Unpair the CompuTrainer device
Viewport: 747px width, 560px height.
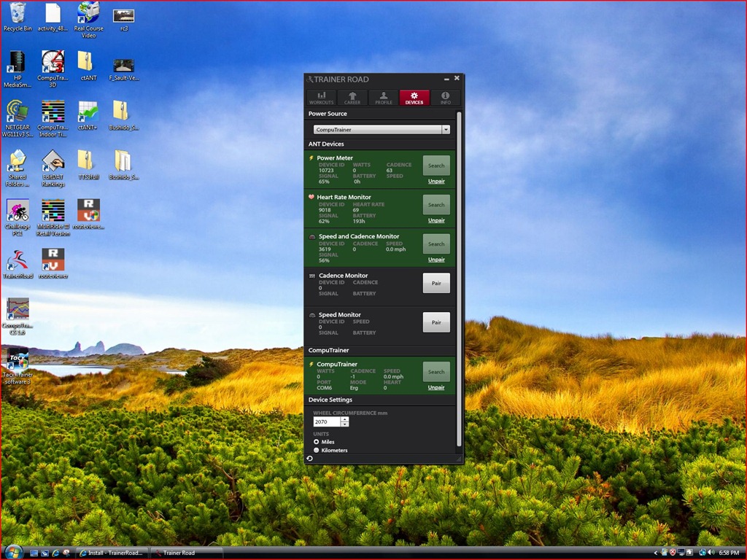coord(436,388)
